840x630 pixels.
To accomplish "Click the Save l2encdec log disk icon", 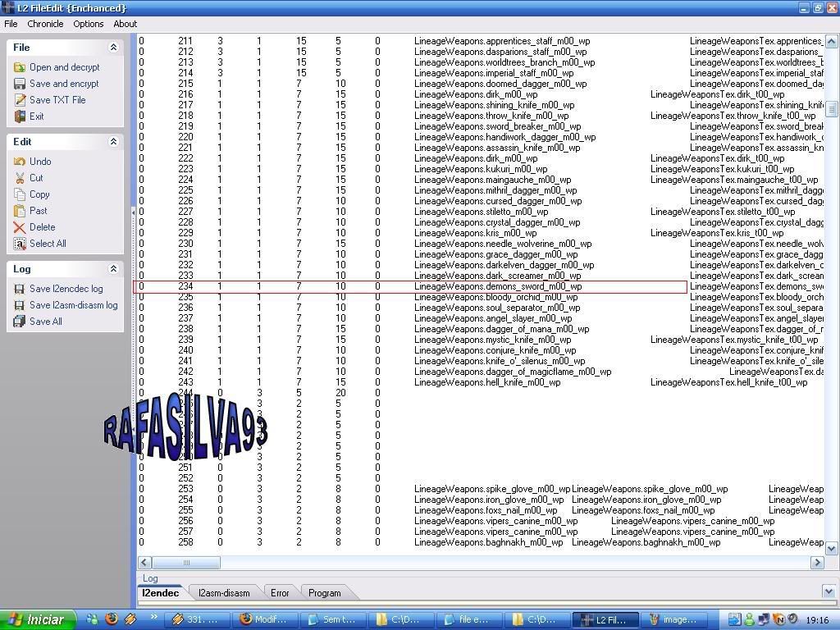I will pos(20,289).
